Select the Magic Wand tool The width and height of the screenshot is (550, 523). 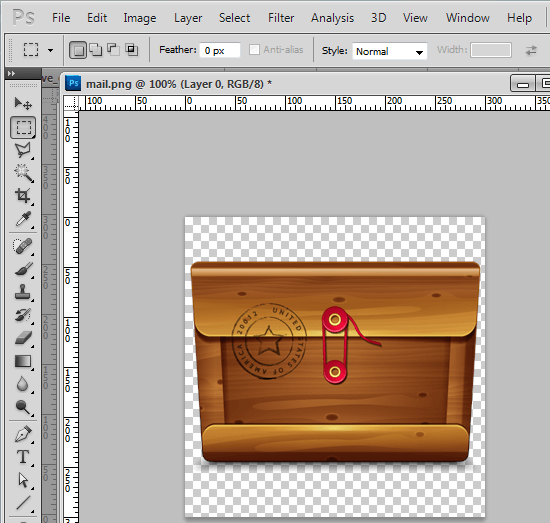(23, 173)
